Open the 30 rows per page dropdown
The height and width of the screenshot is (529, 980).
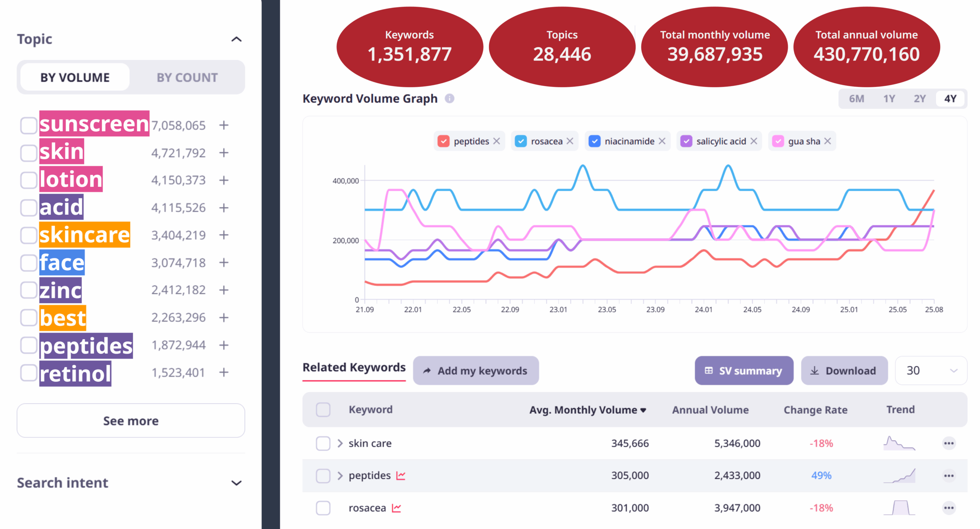coord(931,371)
